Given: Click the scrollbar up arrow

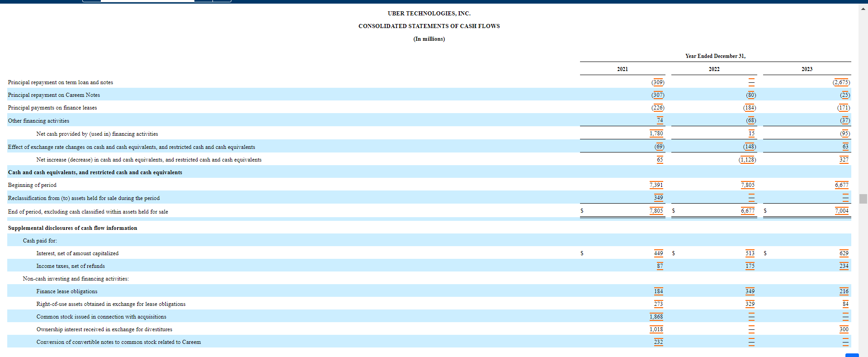Looking at the screenshot, I should point(863,9).
